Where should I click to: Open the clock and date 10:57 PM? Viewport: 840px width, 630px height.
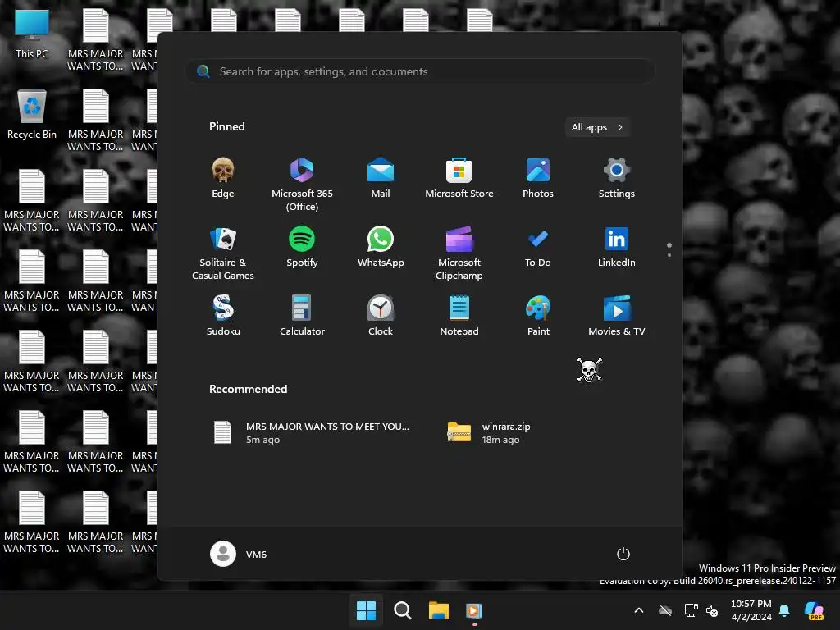(751, 610)
